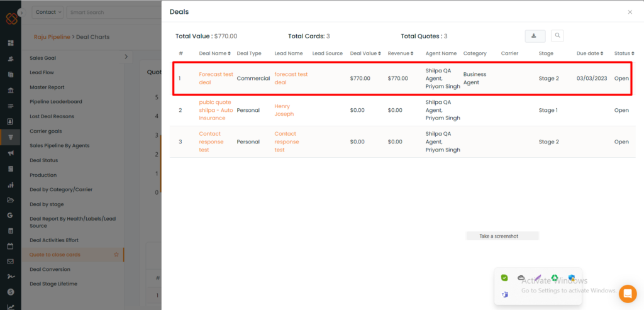Image resolution: width=644 pixels, height=310 pixels.
Task: Open the megaphone campaigns icon in sidebar
Action: coord(11,153)
